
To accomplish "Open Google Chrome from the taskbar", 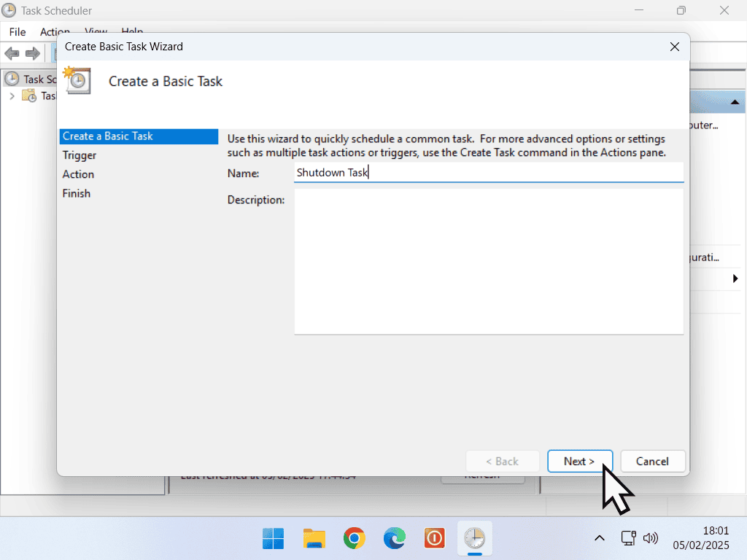I will tap(355, 539).
